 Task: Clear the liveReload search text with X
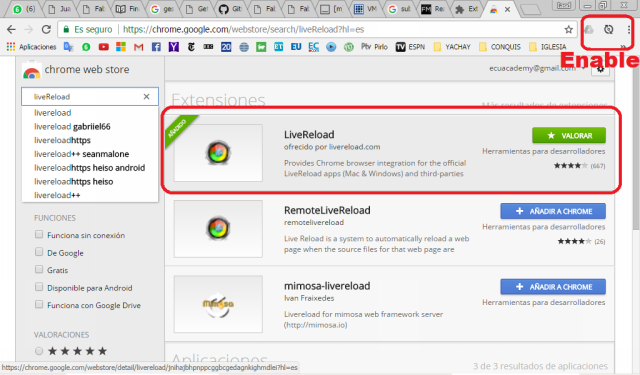click(x=147, y=97)
